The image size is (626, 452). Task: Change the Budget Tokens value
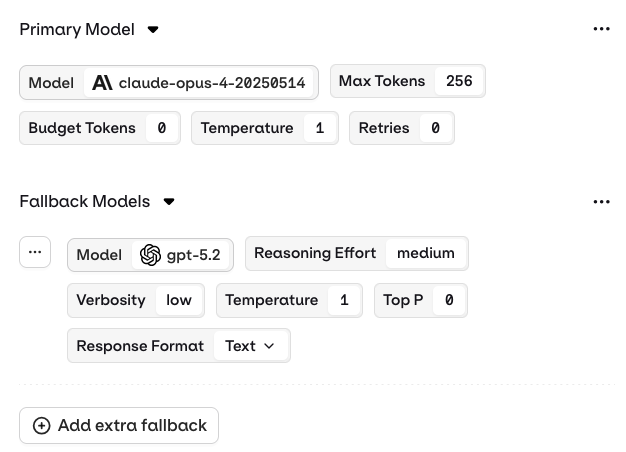[x=162, y=128]
